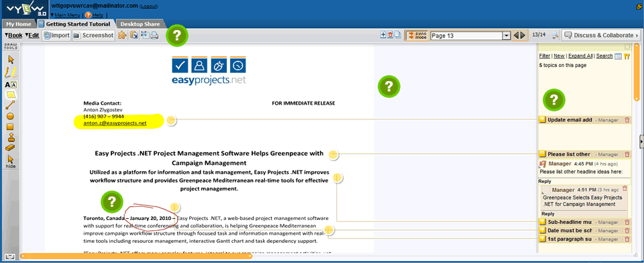The image size is (644, 263).
Task: Delete the current page with trash icon
Action: 390,35
